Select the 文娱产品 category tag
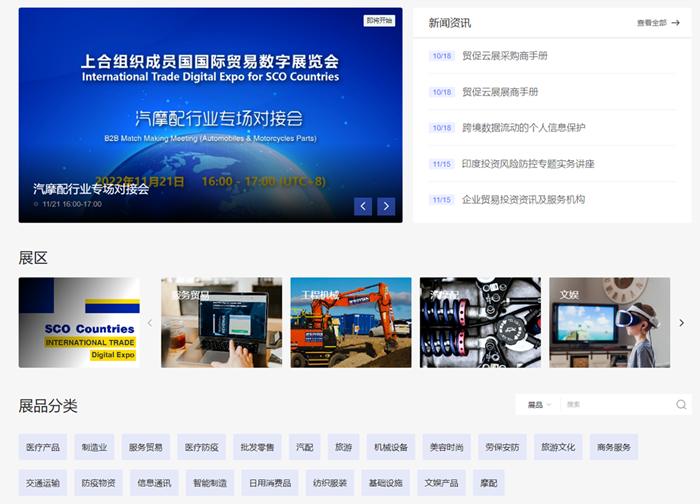The height and width of the screenshot is (504, 700). pos(441,483)
